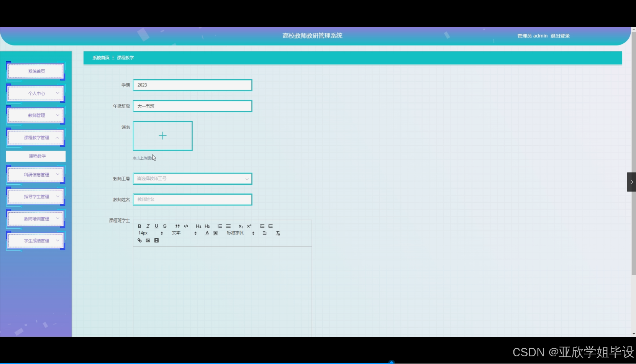636x364 pixels.
Task: Open the 标准字体 font dropdown
Action: tap(241, 233)
